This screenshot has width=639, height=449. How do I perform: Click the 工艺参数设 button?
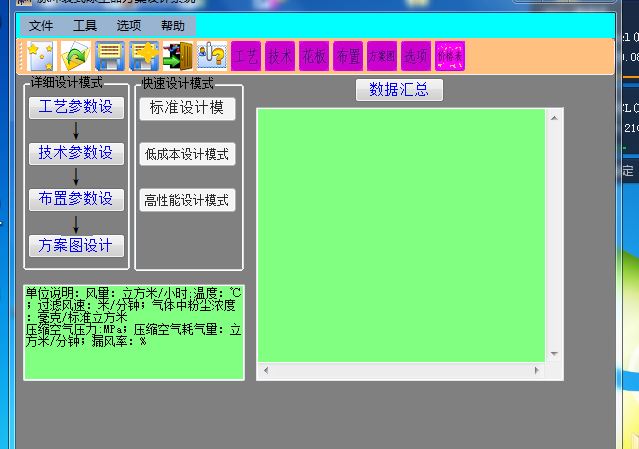coord(76,108)
